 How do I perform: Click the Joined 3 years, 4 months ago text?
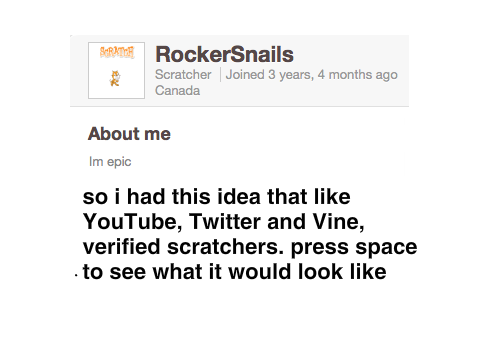[312, 75]
